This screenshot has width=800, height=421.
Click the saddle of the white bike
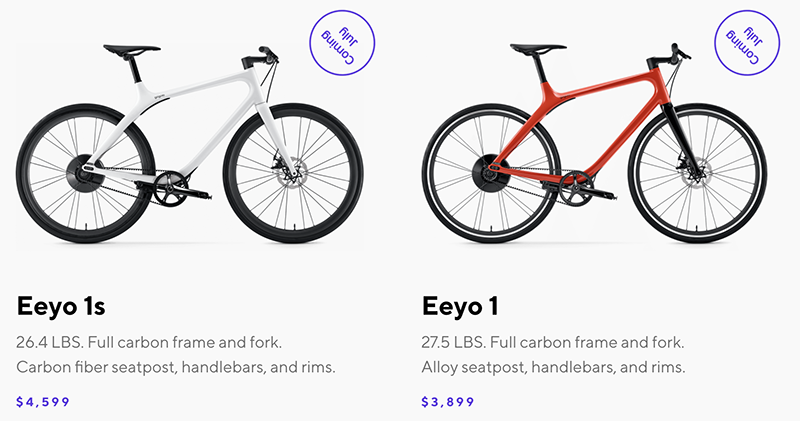(x=131, y=49)
